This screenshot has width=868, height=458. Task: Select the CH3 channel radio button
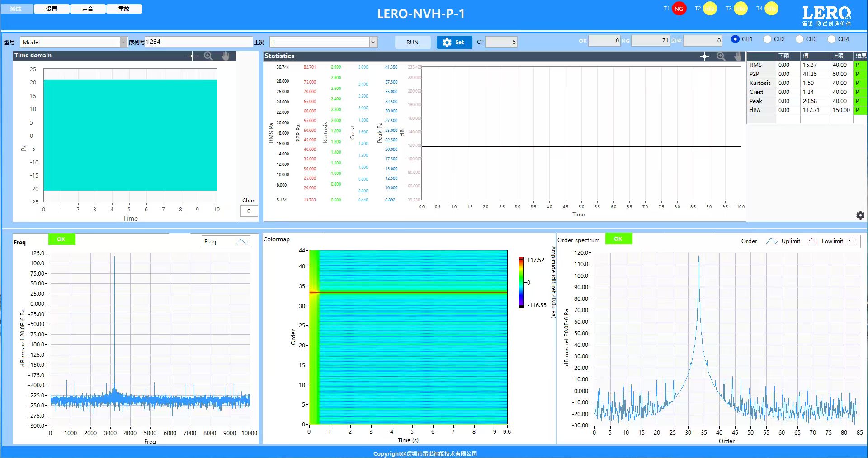tap(799, 39)
